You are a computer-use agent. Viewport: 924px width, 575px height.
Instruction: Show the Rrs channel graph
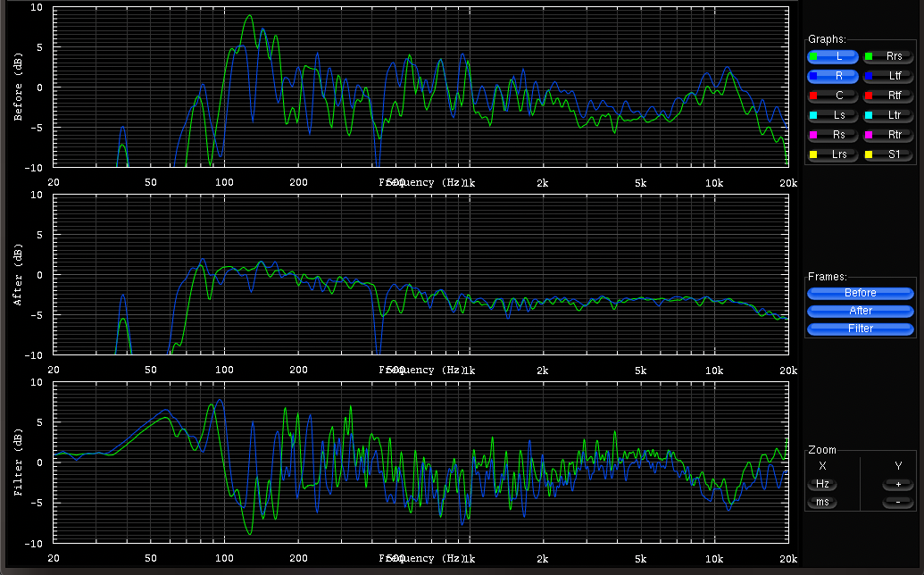coord(887,56)
